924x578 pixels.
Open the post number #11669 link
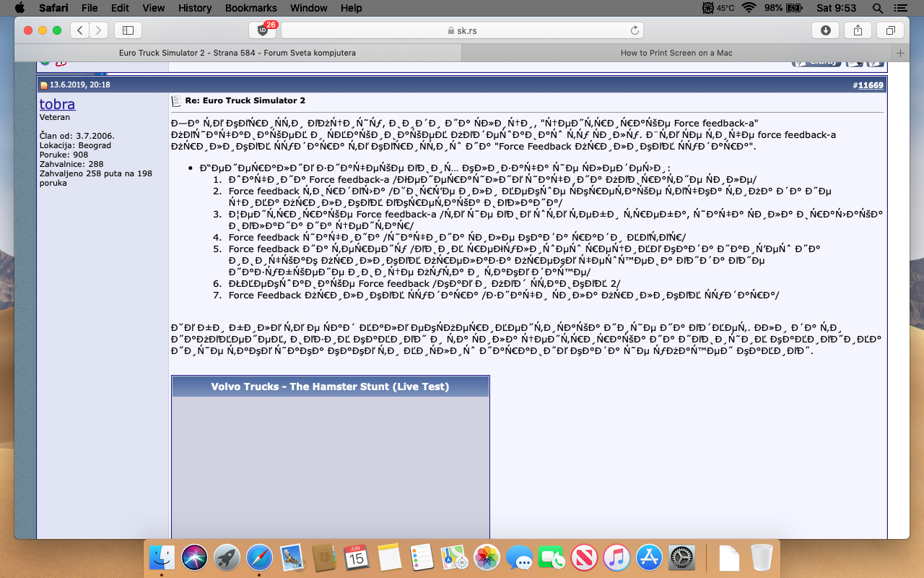[870, 85]
